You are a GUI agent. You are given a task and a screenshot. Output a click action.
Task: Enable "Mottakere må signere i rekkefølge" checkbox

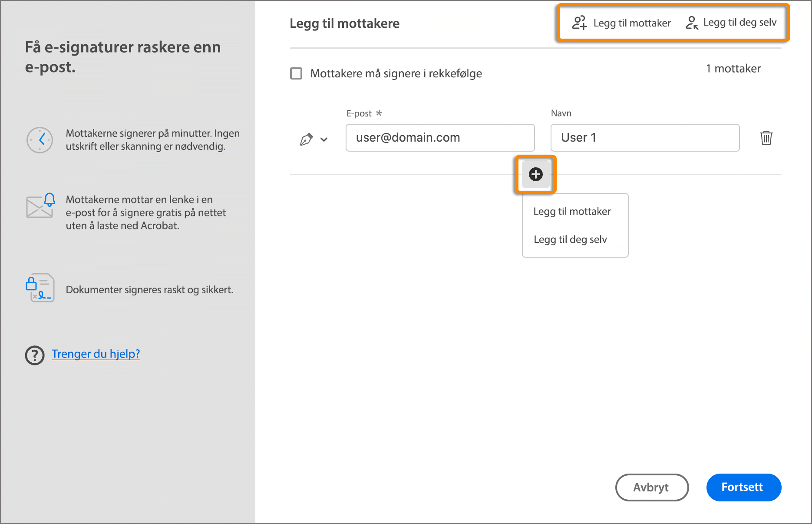click(x=296, y=73)
